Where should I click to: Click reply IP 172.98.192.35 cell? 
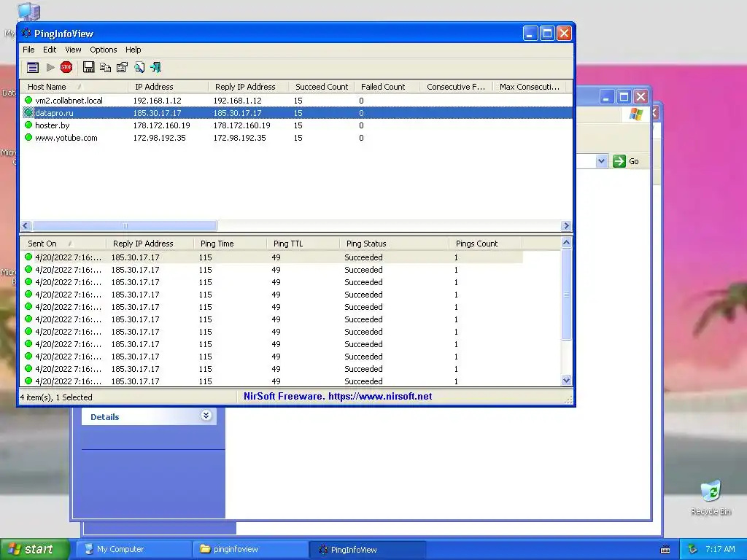(239, 138)
